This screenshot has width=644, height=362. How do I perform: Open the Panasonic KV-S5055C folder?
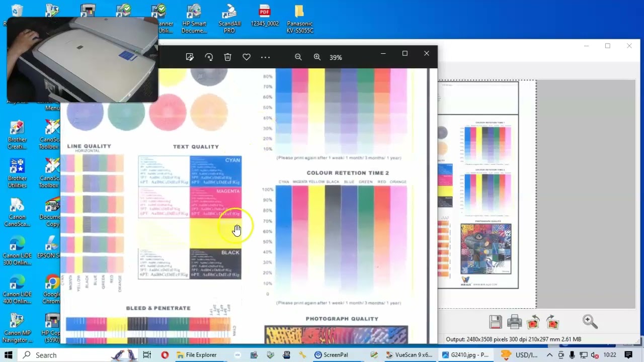[x=300, y=19]
